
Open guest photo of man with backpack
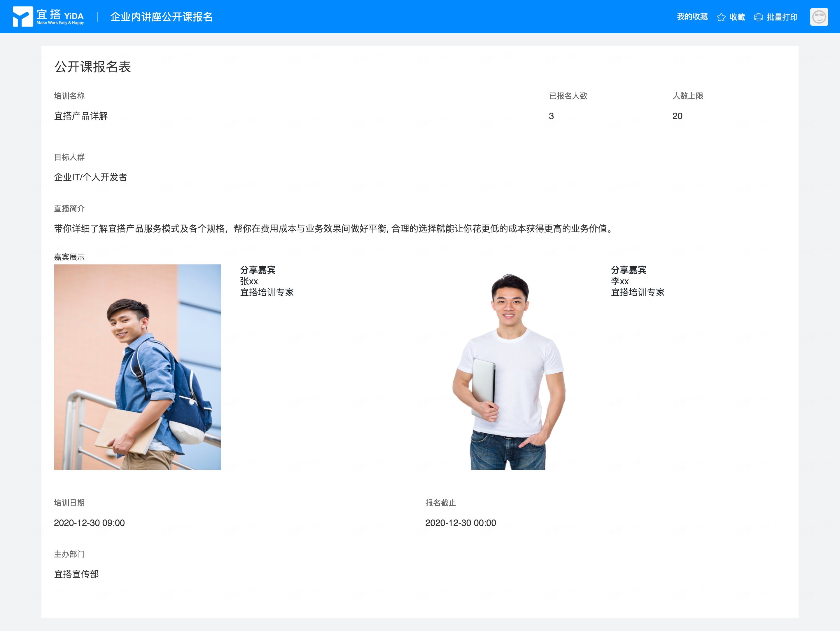pyautogui.click(x=137, y=367)
